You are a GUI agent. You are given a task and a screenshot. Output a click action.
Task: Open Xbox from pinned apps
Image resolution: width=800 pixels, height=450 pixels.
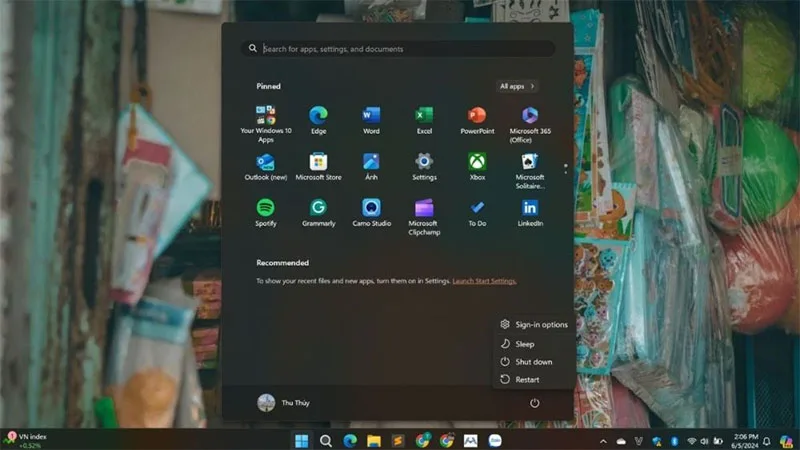[x=477, y=166]
